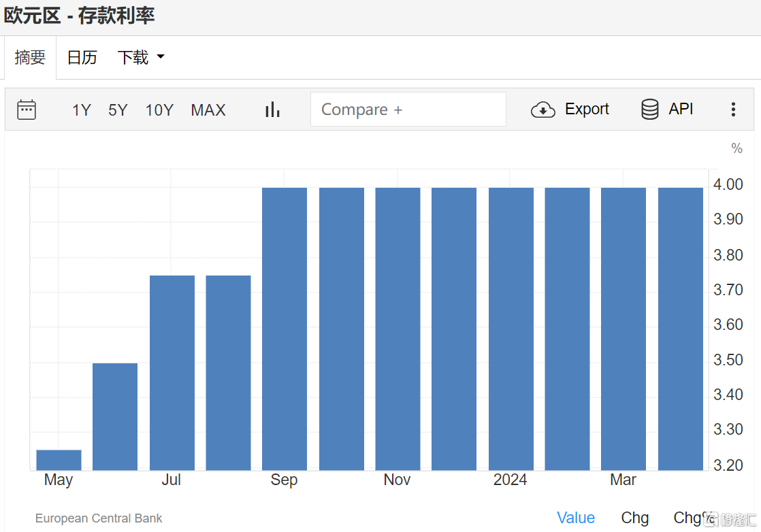
Task: Click the tallest bar for Sep
Action: click(x=284, y=327)
